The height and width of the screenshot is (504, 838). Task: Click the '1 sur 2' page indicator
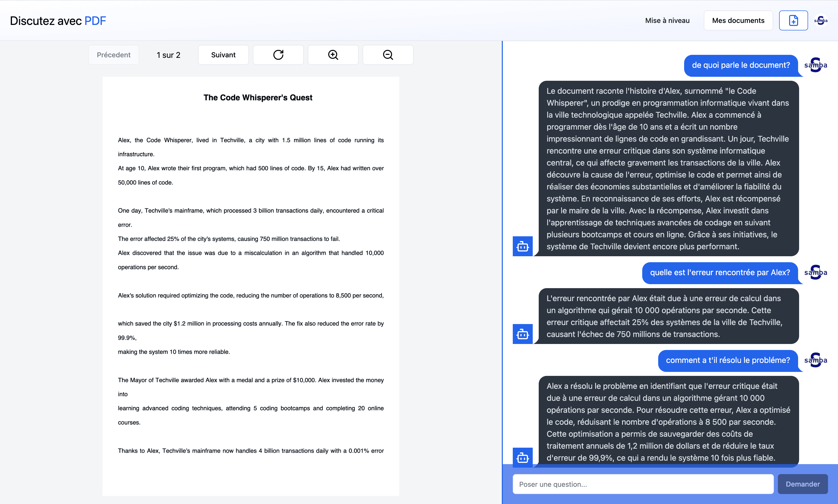click(x=168, y=55)
